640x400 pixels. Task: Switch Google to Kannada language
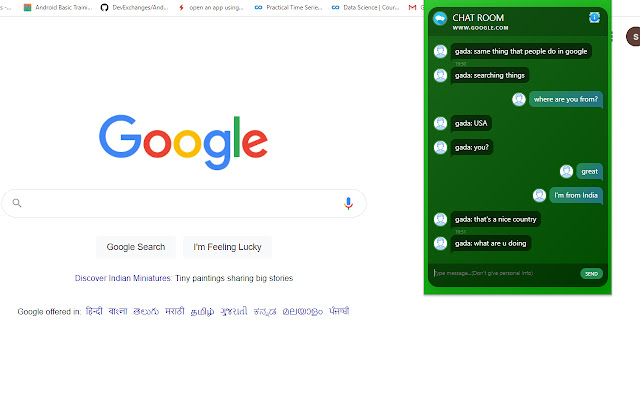click(x=265, y=312)
